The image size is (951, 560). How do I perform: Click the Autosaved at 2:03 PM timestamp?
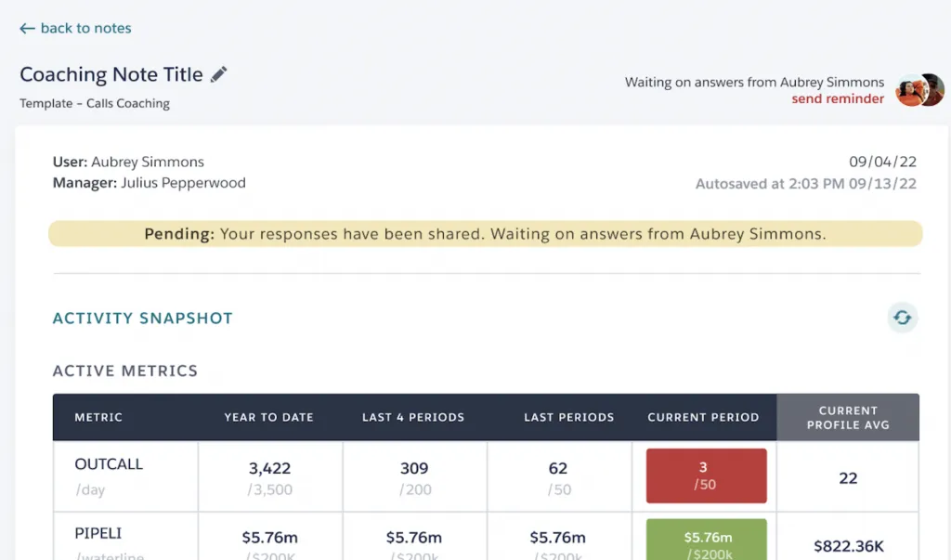pos(805,184)
